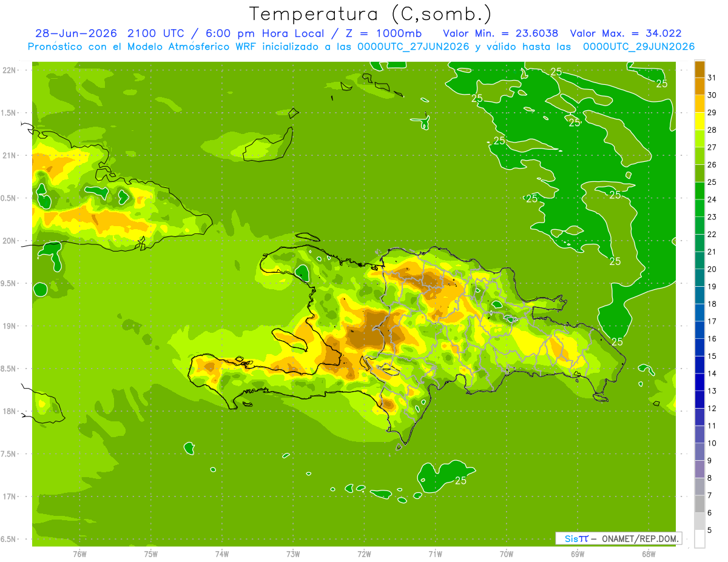Click the "22N" latitude label
This screenshot has height=562, width=728.
click(x=10, y=70)
